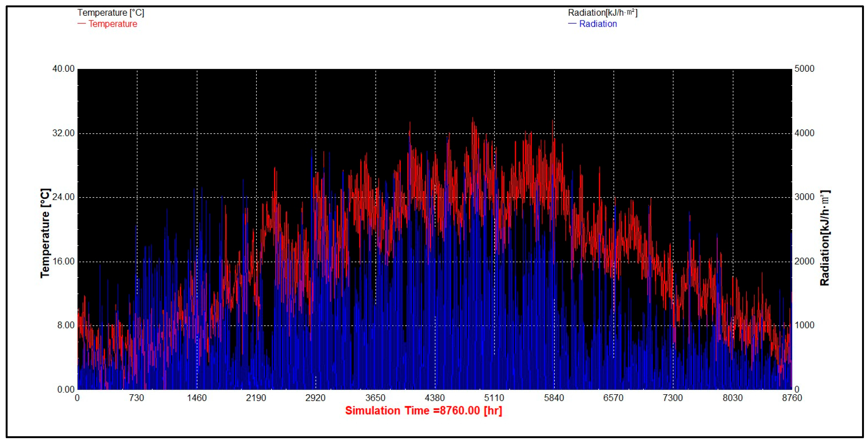The height and width of the screenshot is (443, 868).
Task: Click the 730 tick on time axis
Action: (136, 398)
